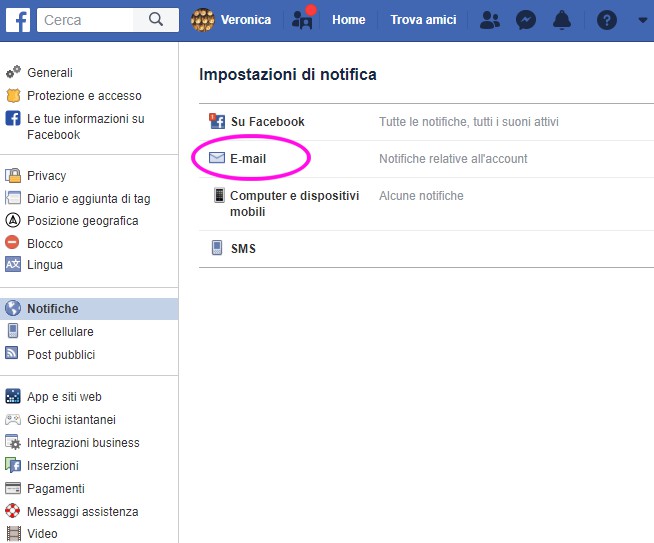Expand the E-mail notification row

(x=426, y=159)
